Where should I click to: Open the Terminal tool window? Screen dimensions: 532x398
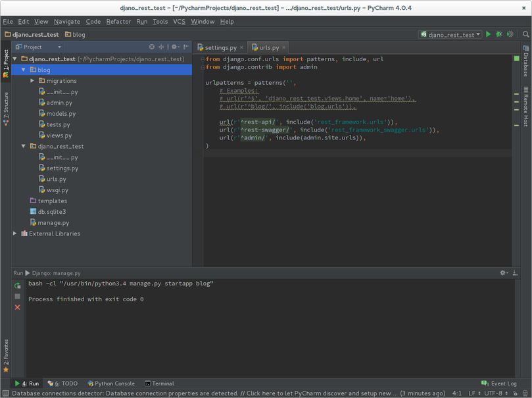pyautogui.click(x=159, y=384)
